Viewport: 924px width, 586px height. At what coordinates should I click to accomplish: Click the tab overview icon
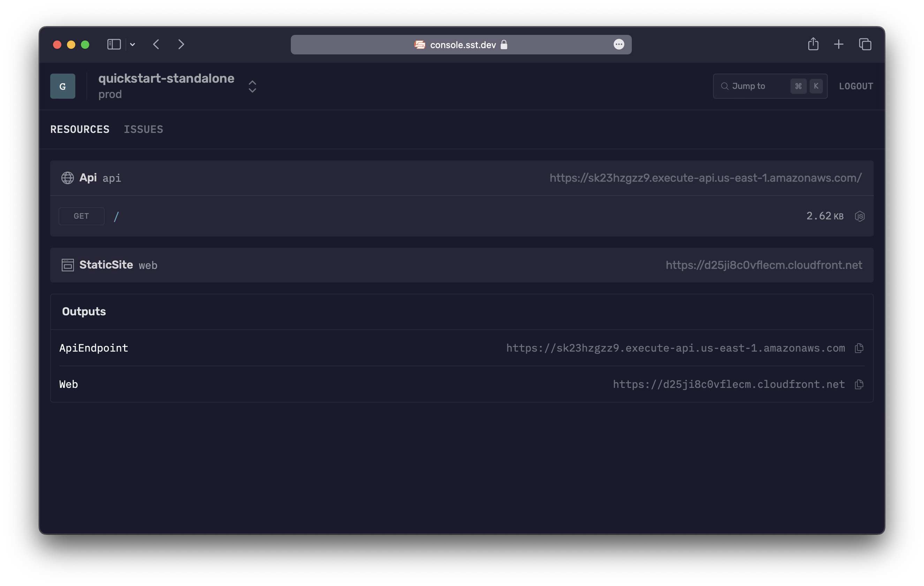[x=865, y=44]
